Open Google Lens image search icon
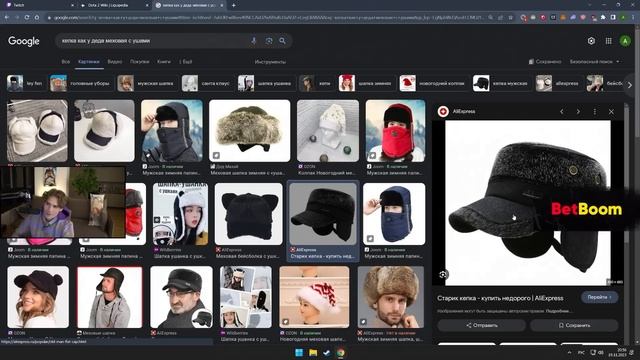 269,41
